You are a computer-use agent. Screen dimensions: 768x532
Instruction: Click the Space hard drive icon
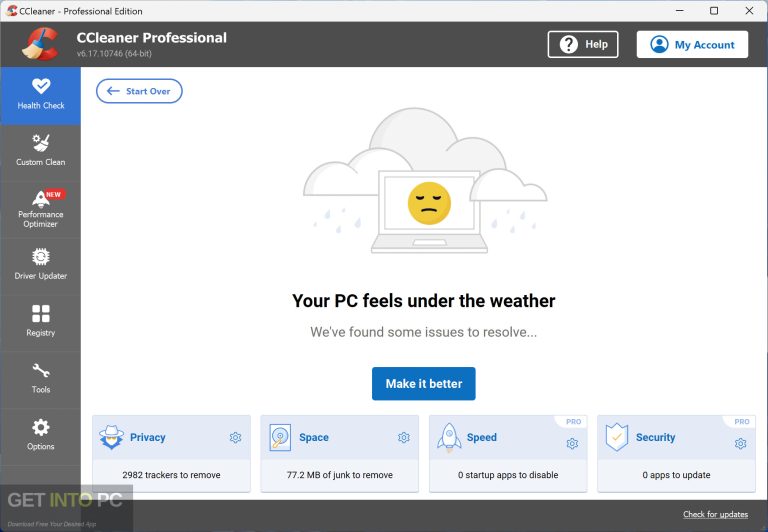click(280, 437)
